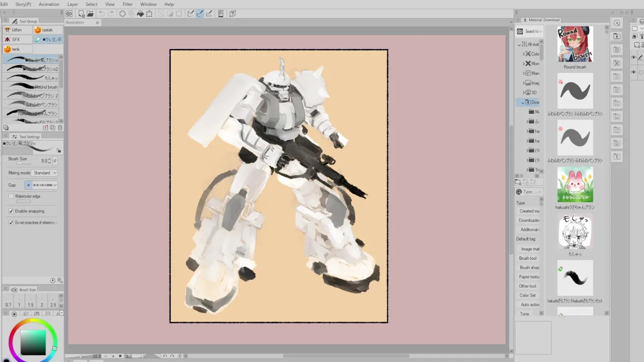Expand 3D material tree folder
644x362 pixels.
[524, 93]
